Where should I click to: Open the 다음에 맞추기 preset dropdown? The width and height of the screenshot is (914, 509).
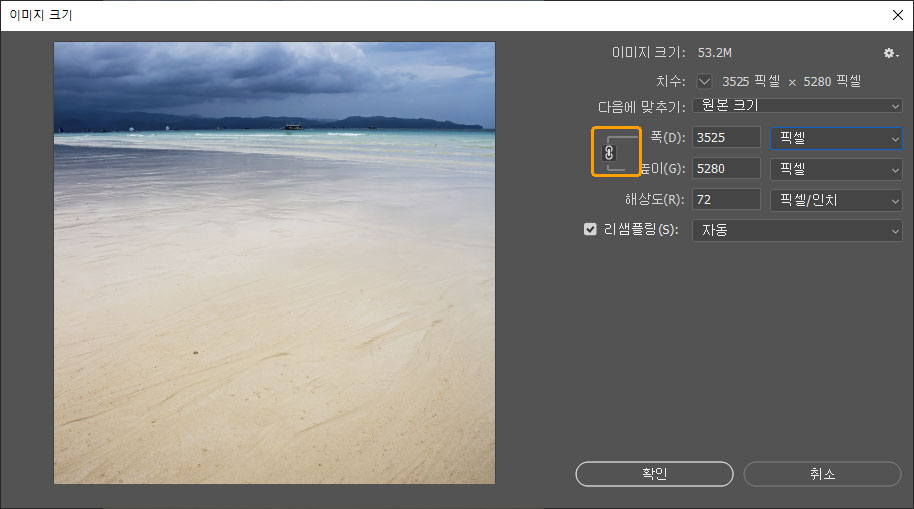[797, 106]
